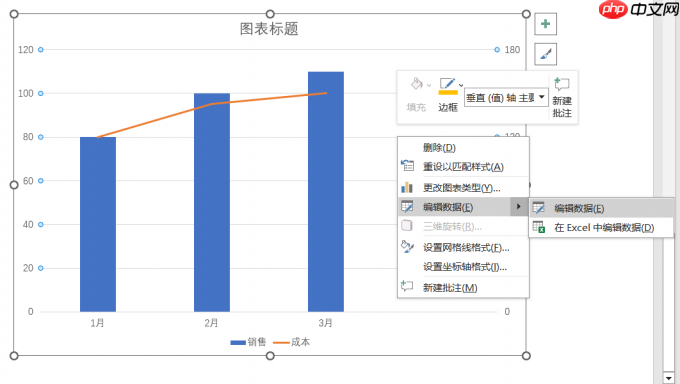Click the 0 secondary axis label
Screen dimensions: 680x384
pos(507,312)
